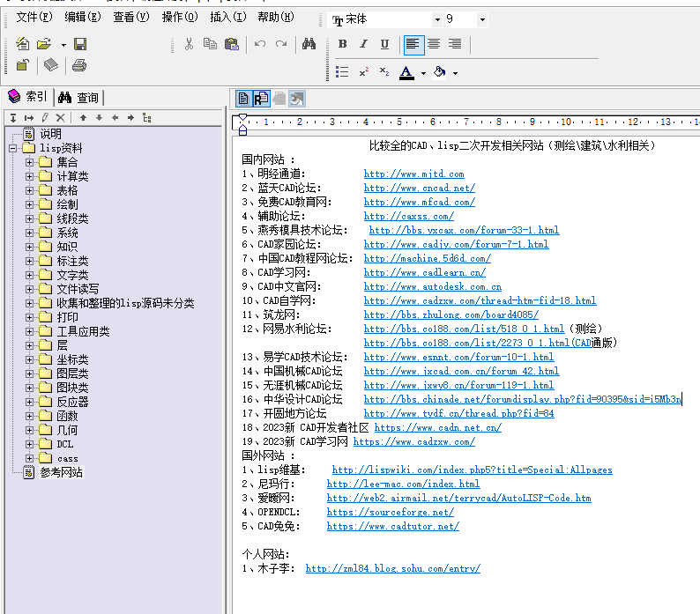Viewport: 700px width, 614px height.
Task: Open the font color dropdown arrow
Action: coord(423,73)
